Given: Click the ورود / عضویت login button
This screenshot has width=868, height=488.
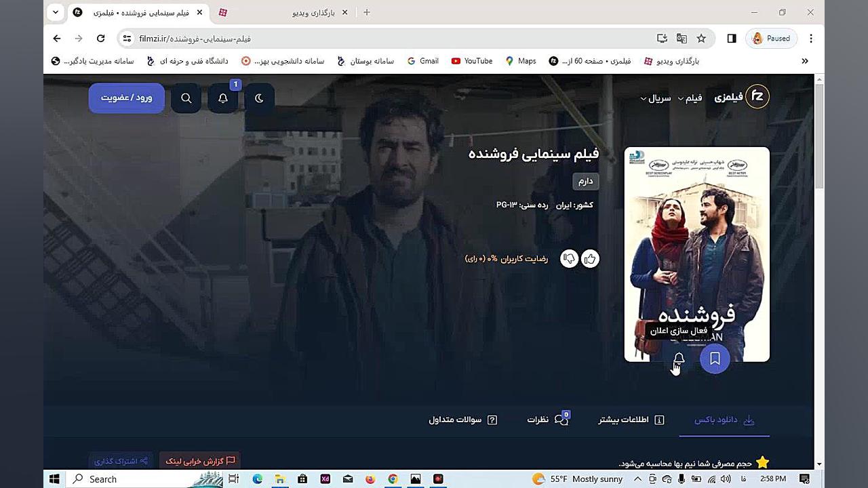Looking at the screenshot, I should coord(127,98).
